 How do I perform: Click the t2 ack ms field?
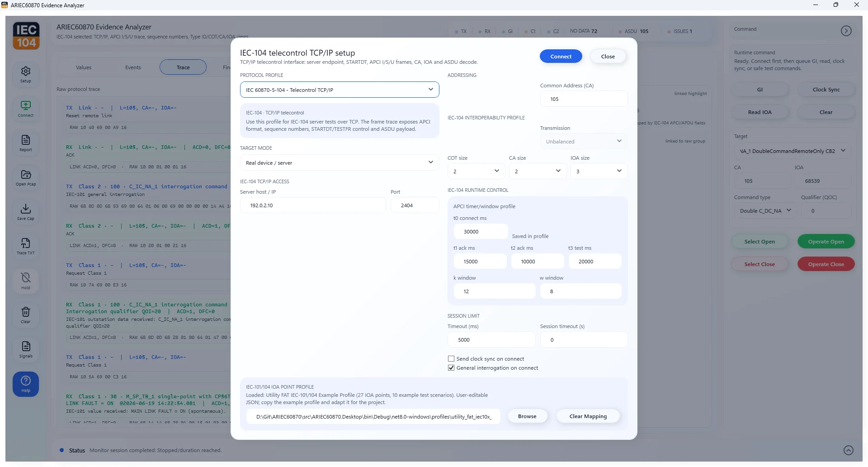pos(538,262)
